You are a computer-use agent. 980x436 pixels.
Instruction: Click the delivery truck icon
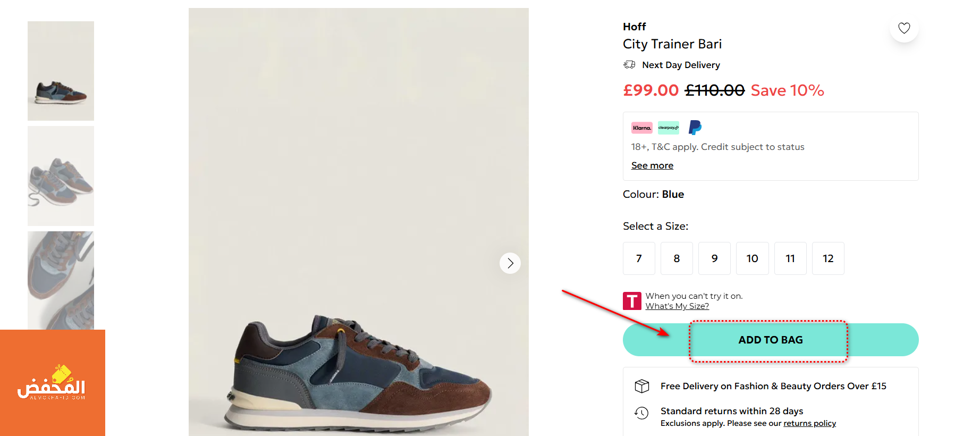pyautogui.click(x=629, y=64)
